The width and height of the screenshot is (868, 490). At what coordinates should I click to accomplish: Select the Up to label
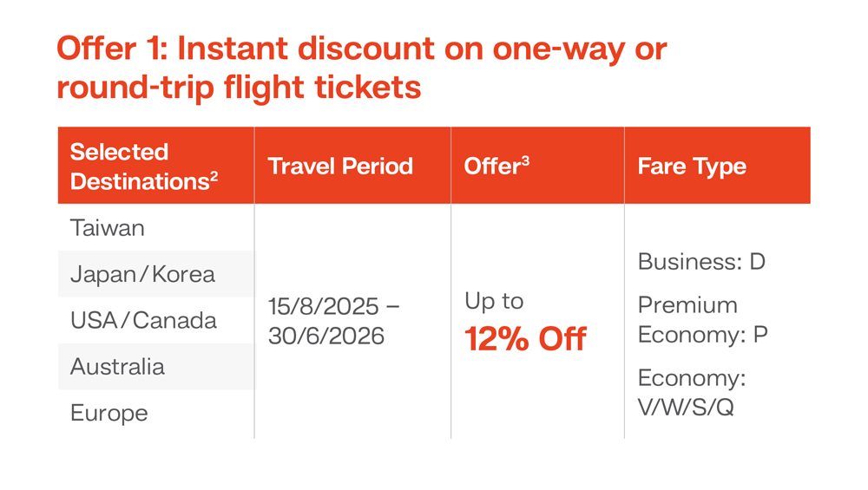pyautogui.click(x=494, y=302)
